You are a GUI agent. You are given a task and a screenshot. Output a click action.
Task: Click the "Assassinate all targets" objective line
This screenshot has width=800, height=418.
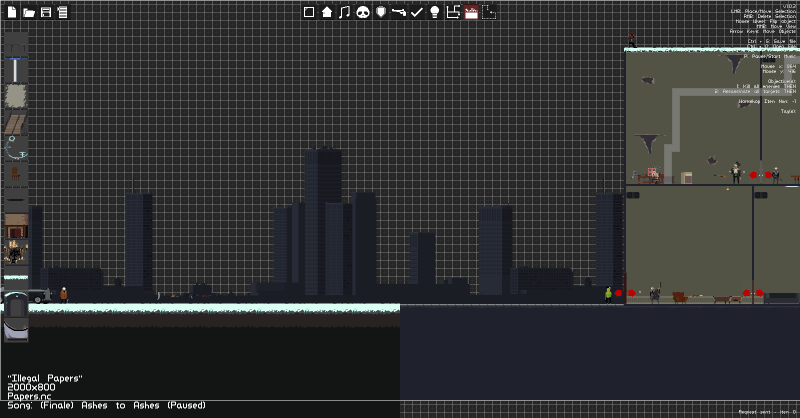coord(755,91)
